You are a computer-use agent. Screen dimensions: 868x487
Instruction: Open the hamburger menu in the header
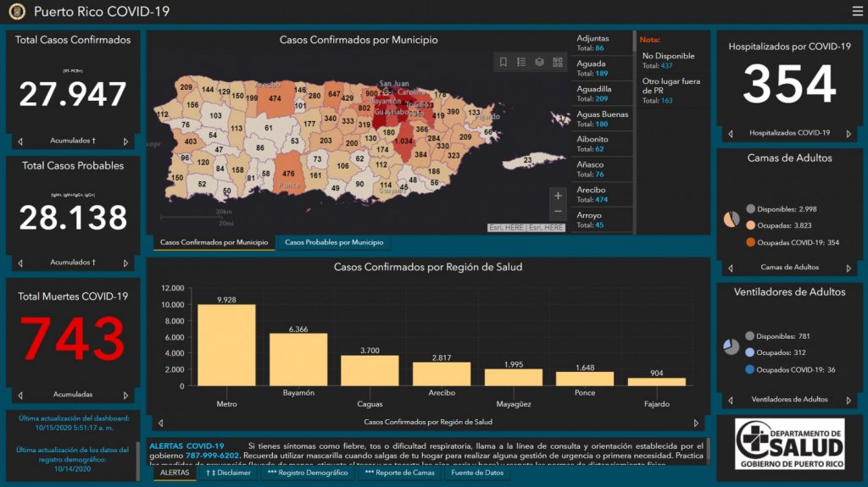857,11
